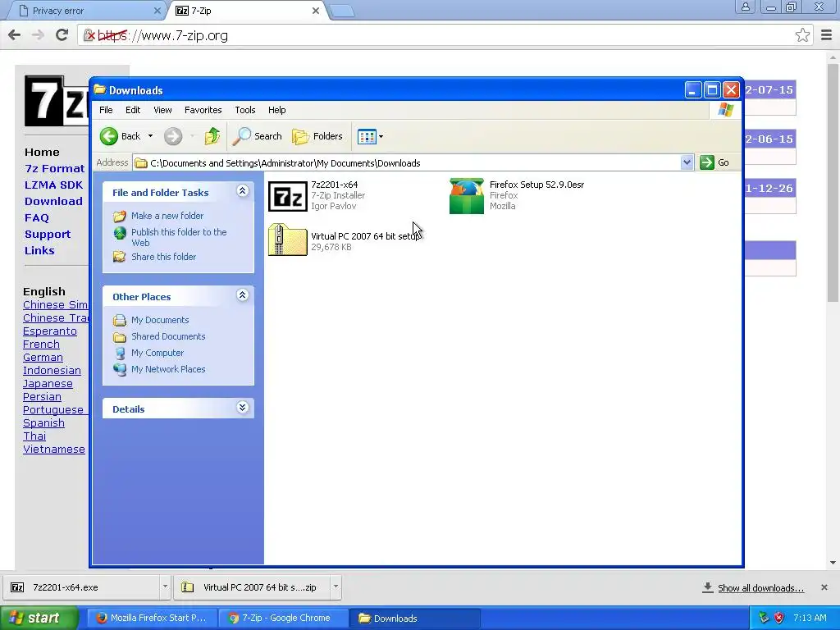This screenshot has height=630, width=840.
Task: Open dropdown arrow for Virtual PC zip download
Action: [x=336, y=587]
